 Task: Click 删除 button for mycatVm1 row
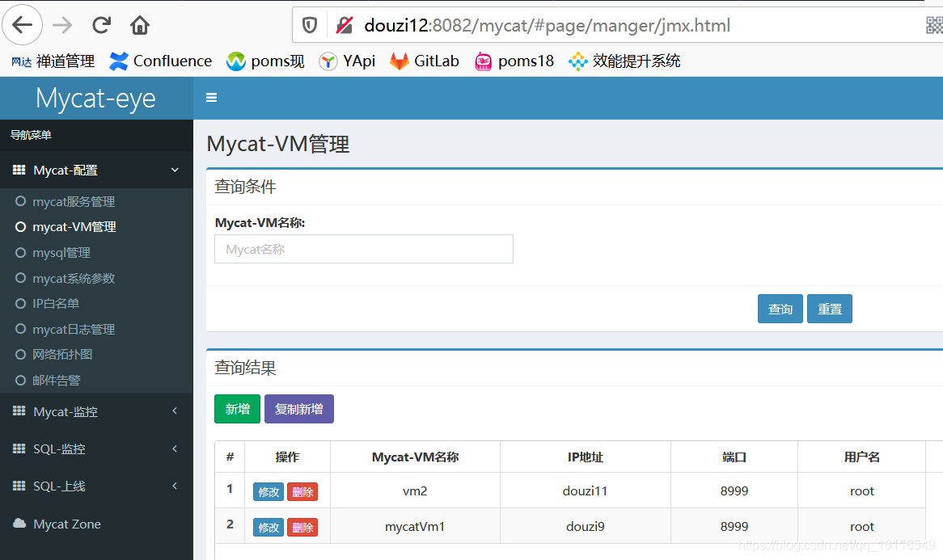pos(302,528)
